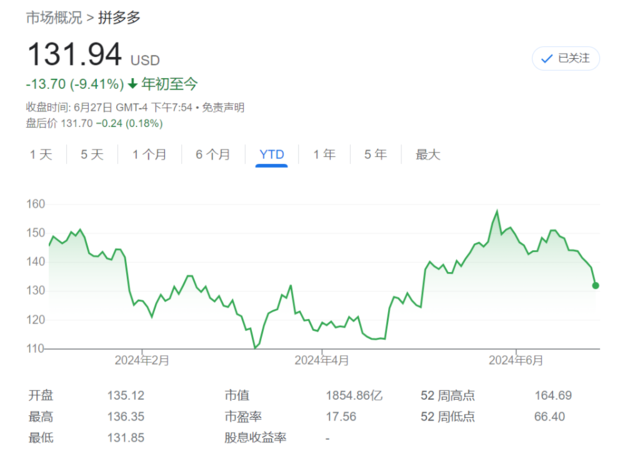Switch to the 5 天 range tab
Screen dimensions: 640x451
[92, 154]
